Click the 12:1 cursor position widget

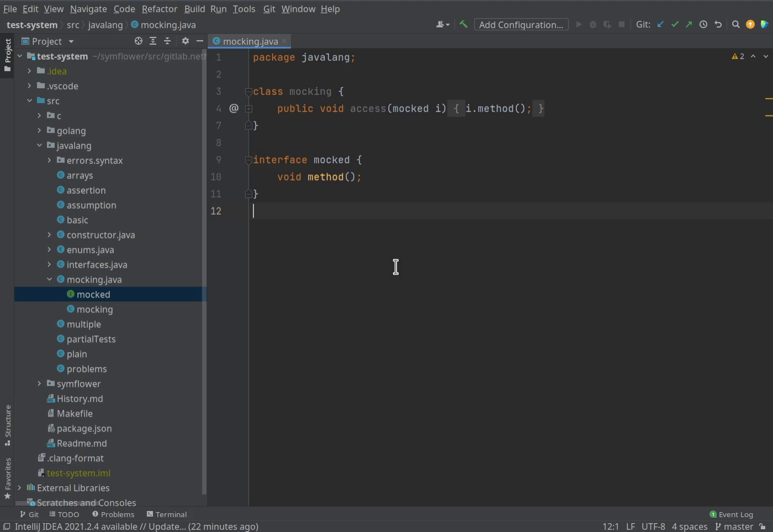tap(611, 526)
